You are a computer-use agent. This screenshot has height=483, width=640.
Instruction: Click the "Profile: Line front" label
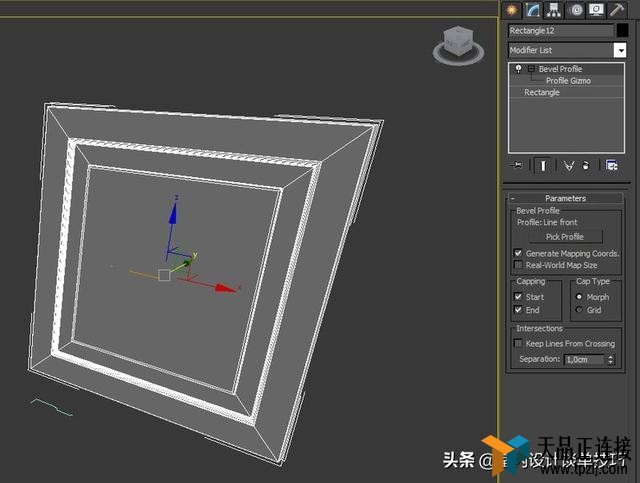click(547, 223)
